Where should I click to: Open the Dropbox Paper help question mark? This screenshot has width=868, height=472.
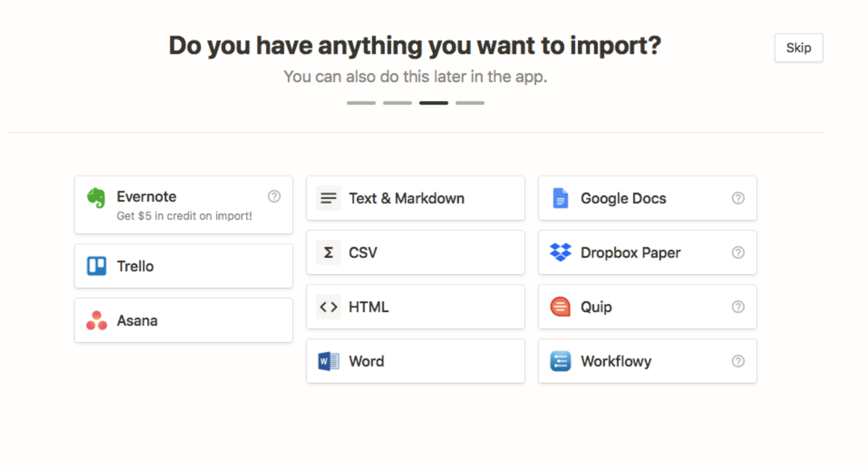[x=738, y=252]
